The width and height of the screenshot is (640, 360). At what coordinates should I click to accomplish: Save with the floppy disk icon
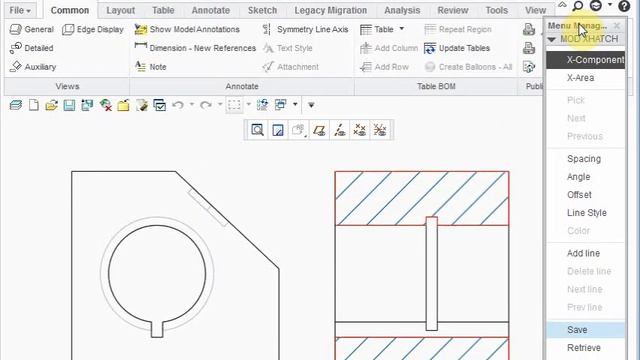[69, 105]
